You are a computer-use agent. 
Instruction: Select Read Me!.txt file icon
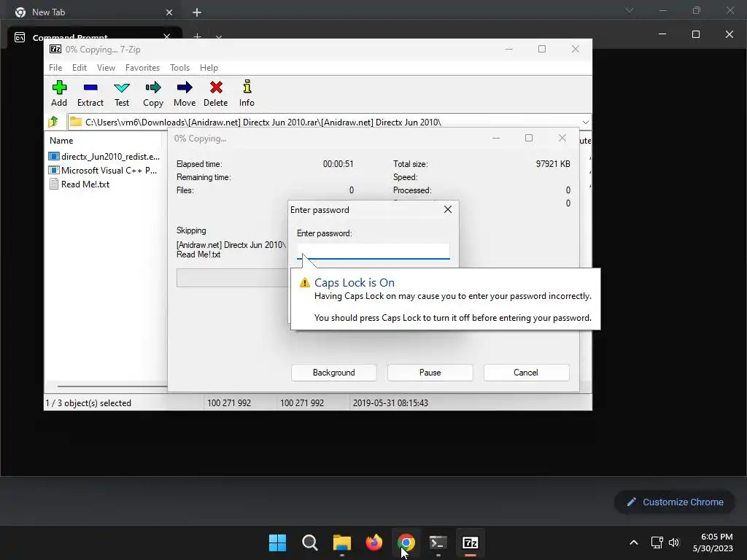pyautogui.click(x=54, y=184)
